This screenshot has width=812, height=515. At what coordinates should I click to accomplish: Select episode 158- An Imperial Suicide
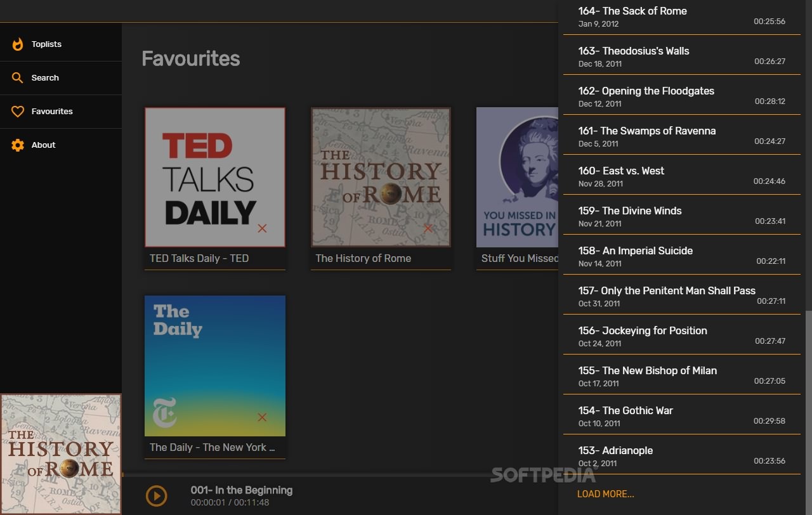click(682, 255)
